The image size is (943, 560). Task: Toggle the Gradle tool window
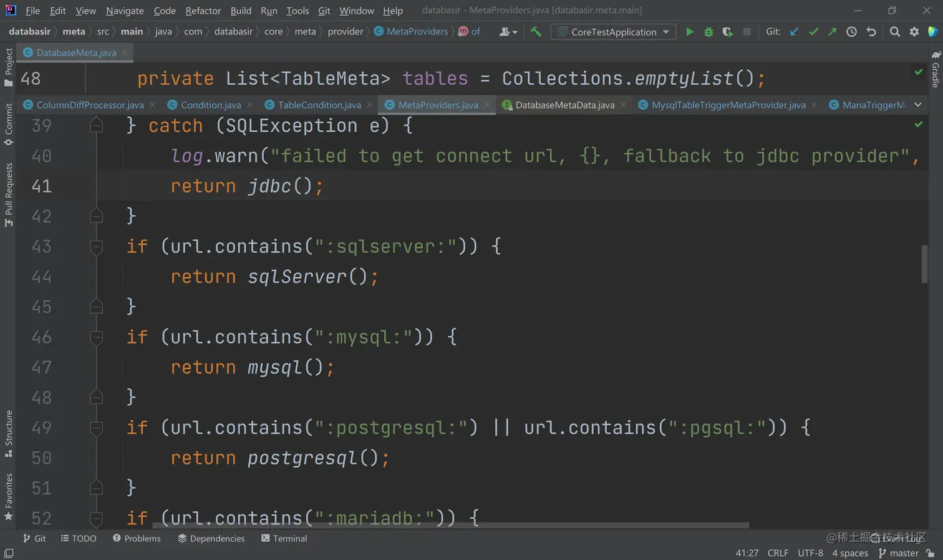pyautogui.click(x=936, y=69)
